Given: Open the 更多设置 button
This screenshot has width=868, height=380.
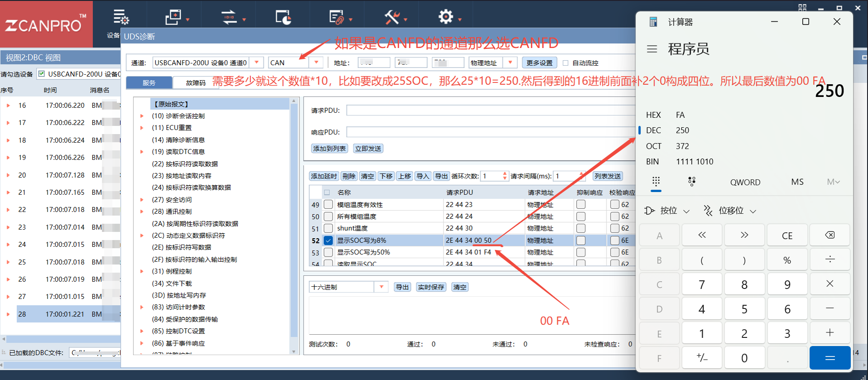Looking at the screenshot, I should [540, 63].
